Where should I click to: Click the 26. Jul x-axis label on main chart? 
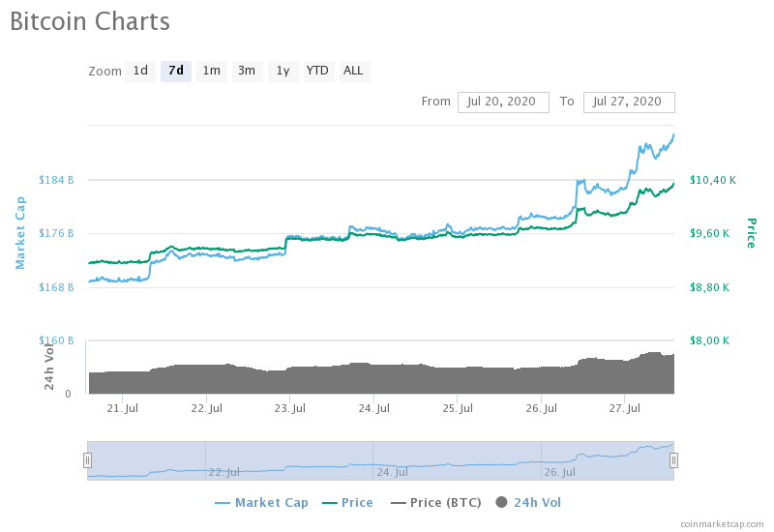pos(541,408)
